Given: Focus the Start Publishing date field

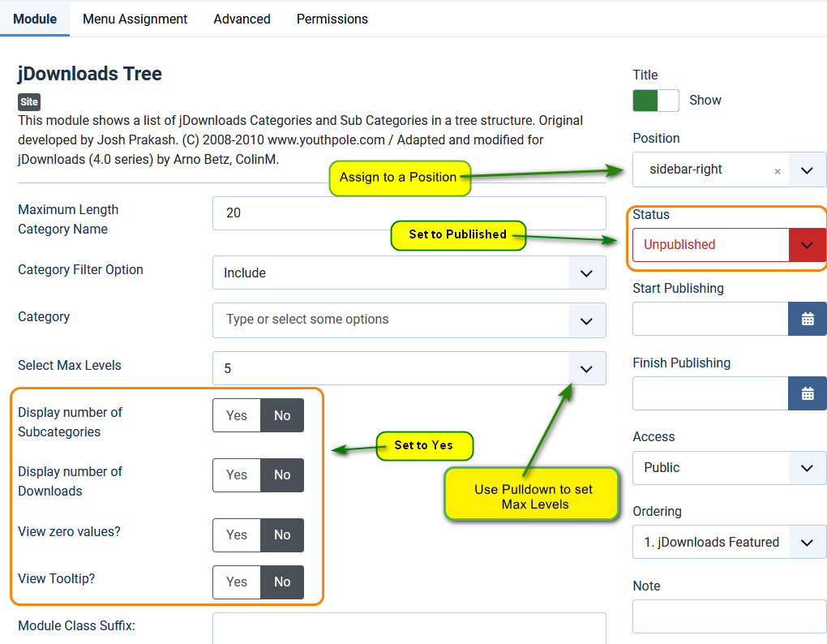Looking at the screenshot, I should click(x=710, y=319).
